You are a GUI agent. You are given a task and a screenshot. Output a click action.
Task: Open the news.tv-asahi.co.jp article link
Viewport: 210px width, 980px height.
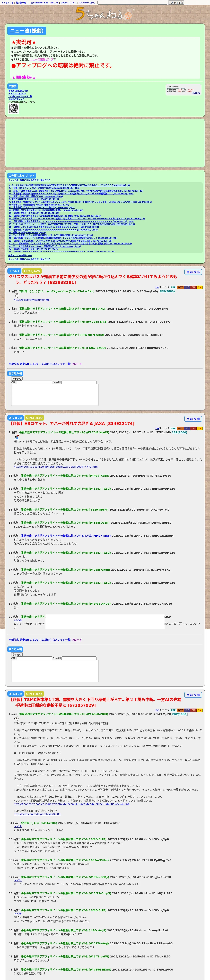[x=56, y=467]
